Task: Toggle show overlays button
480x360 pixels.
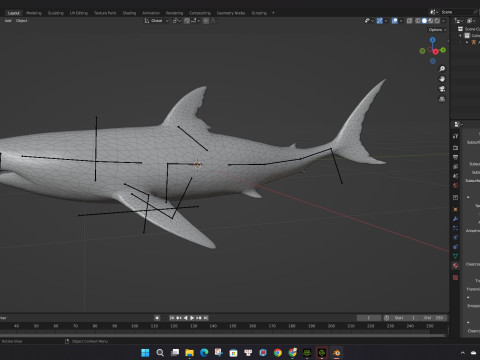Action: [x=395, y=21]
